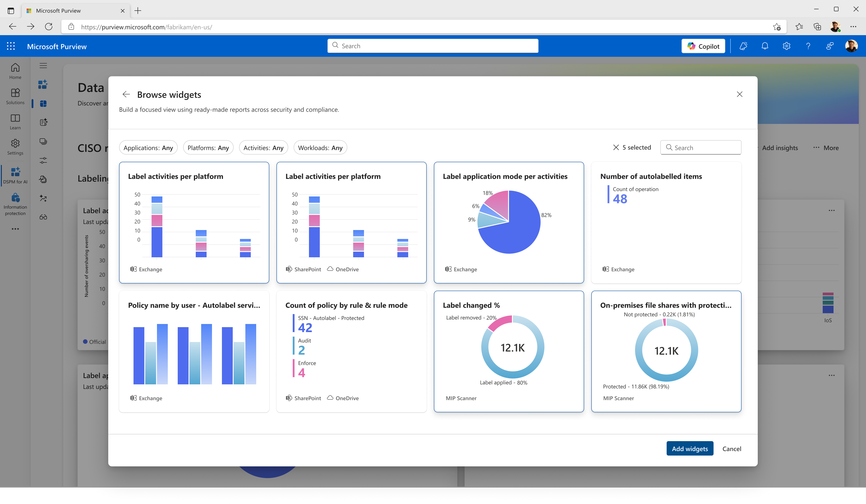Open browser favorites star list

click(x=799, y=27)
